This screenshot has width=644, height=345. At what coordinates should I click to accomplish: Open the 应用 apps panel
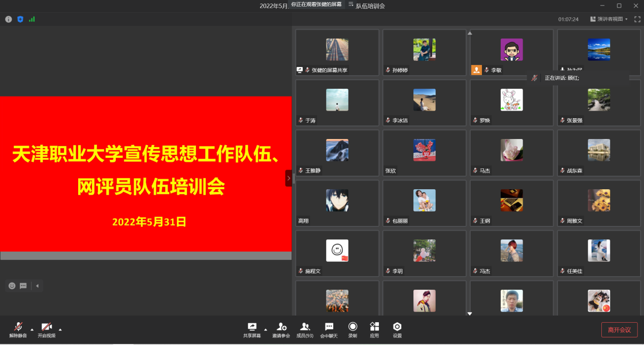coord(374,330)
